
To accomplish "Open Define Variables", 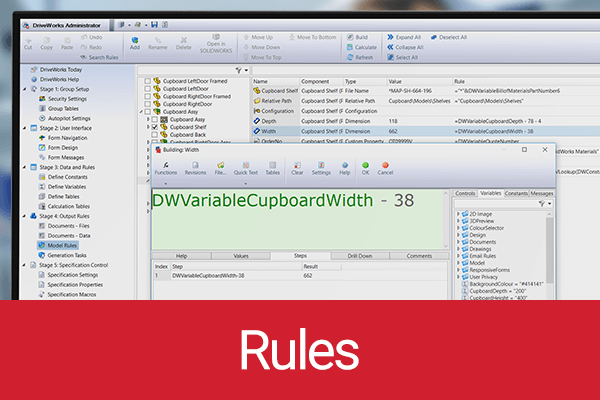I will pos(63,187).
